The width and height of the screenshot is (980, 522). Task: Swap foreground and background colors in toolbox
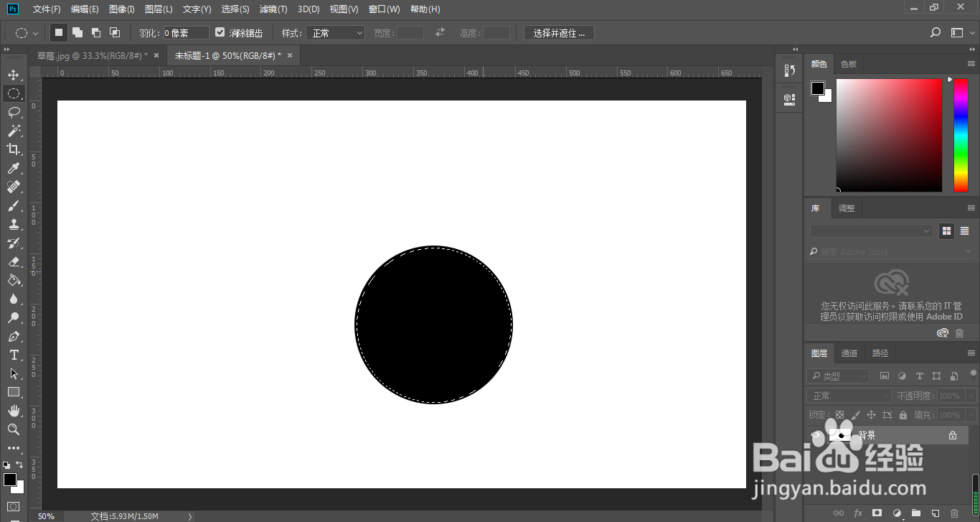[19, 465]
